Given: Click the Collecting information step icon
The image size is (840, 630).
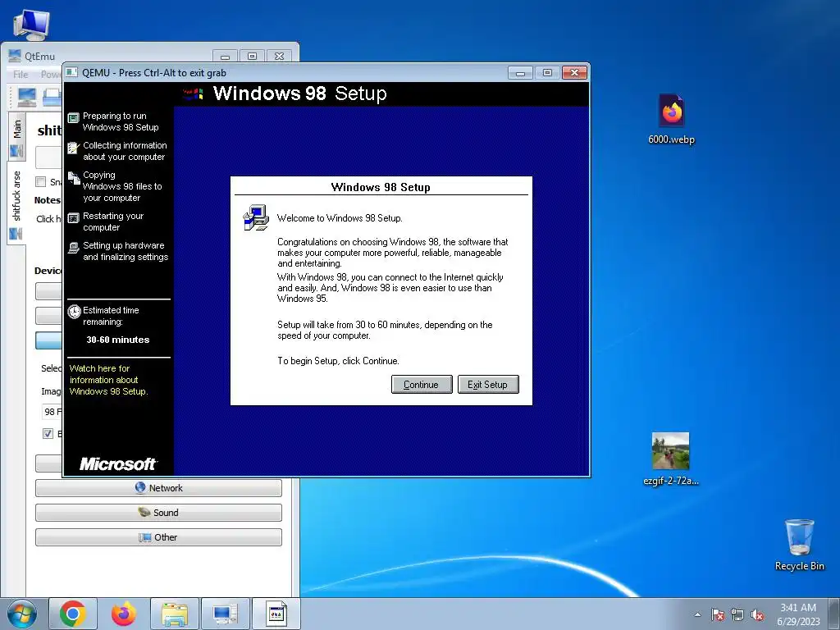Looking at the screenshot, I should tap(73, 148).
